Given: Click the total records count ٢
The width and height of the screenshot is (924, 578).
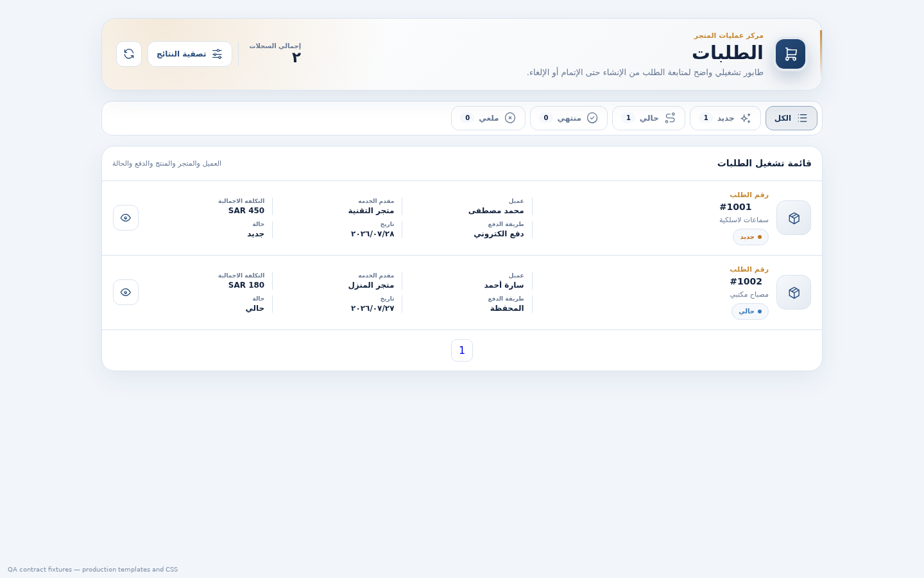Looking at the screenshot, I should click(296, 58).
